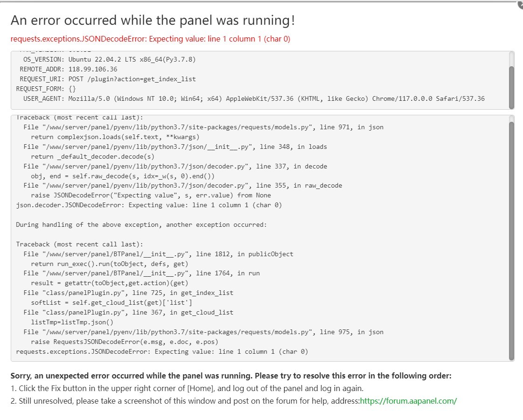Screen dimensions: 523x420
Task: Click the BTPanel __init__.py line 1812 entry
Action: tap(158, 254)
